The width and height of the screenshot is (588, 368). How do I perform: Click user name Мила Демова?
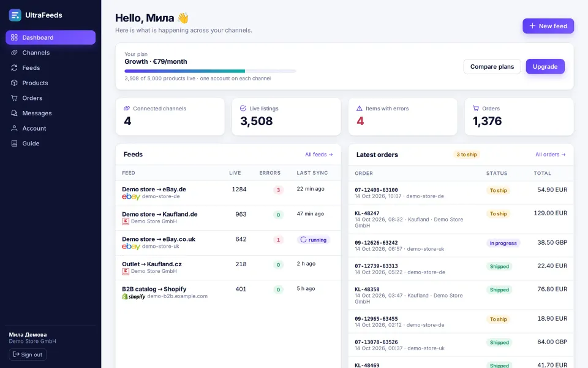[x=28, y=334]
